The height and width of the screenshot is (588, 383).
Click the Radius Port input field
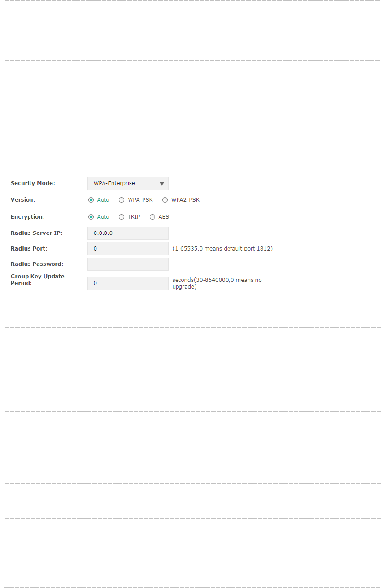click(128, 249)
